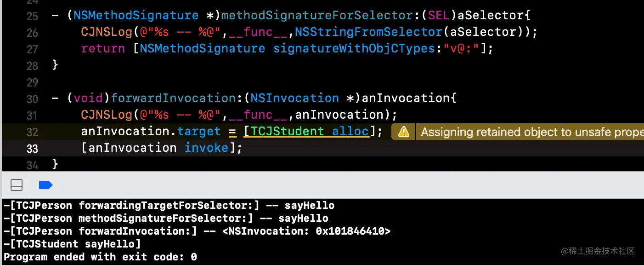Place cursor on the invoke call
Image resolution: width=644 pixels, height=265 pixels.
pyautogui.click(x=206, y=148)
